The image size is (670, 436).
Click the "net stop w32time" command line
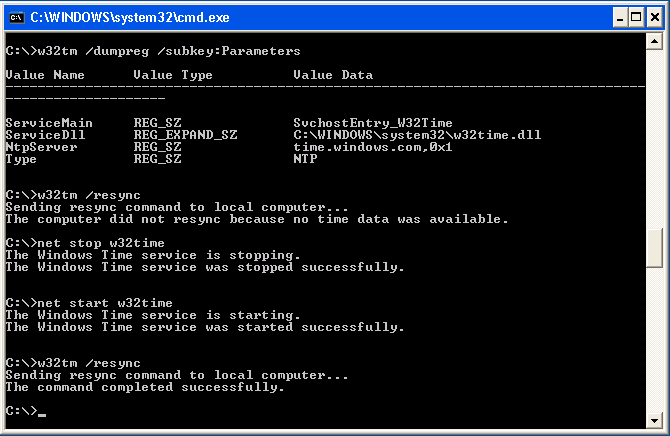85,243
